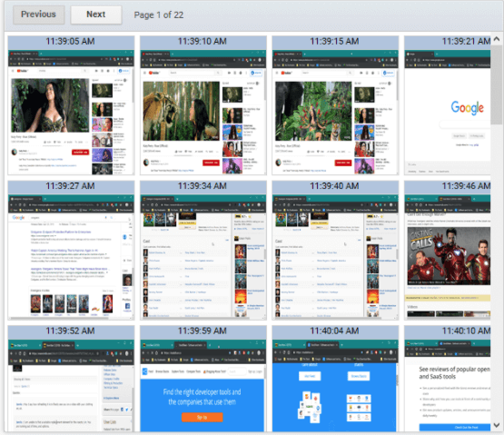Click the Page 1 of 22 indicator

point(159,15)
